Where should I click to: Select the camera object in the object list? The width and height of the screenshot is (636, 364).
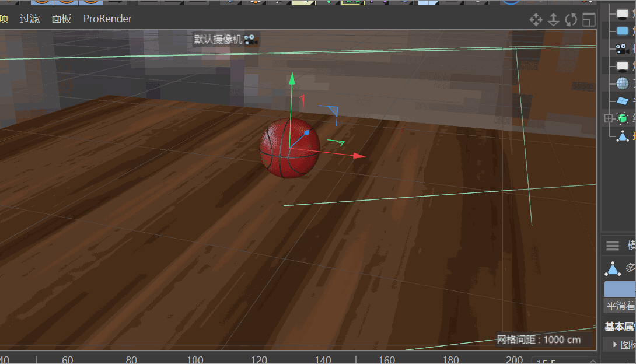click(x=622, y=48)
